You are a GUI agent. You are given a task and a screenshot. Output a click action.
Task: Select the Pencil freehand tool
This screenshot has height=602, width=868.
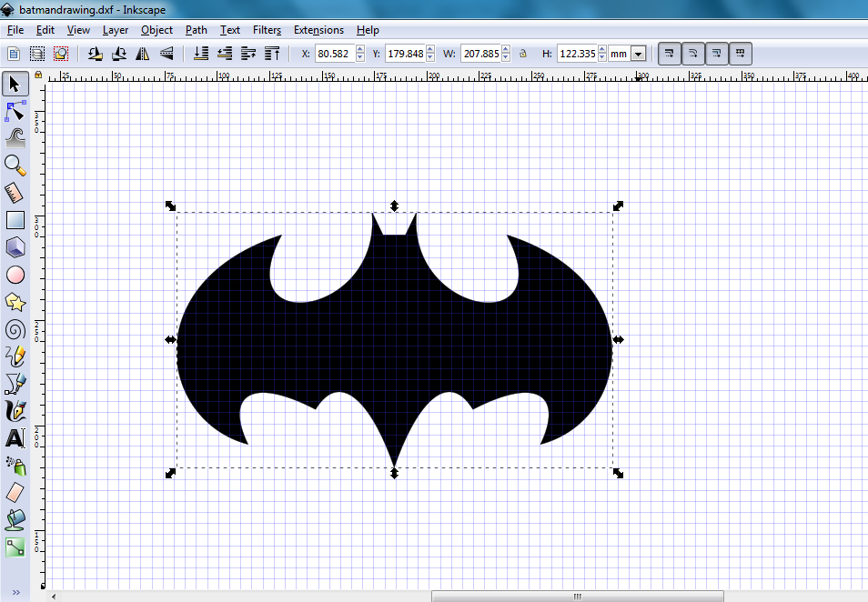click(15, 356)
